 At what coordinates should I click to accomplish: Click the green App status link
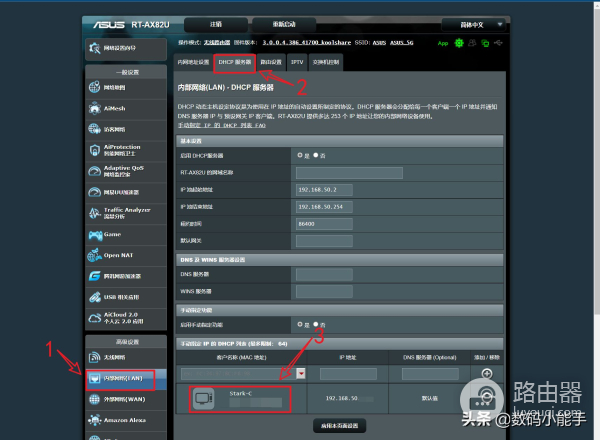pos(443,43)
